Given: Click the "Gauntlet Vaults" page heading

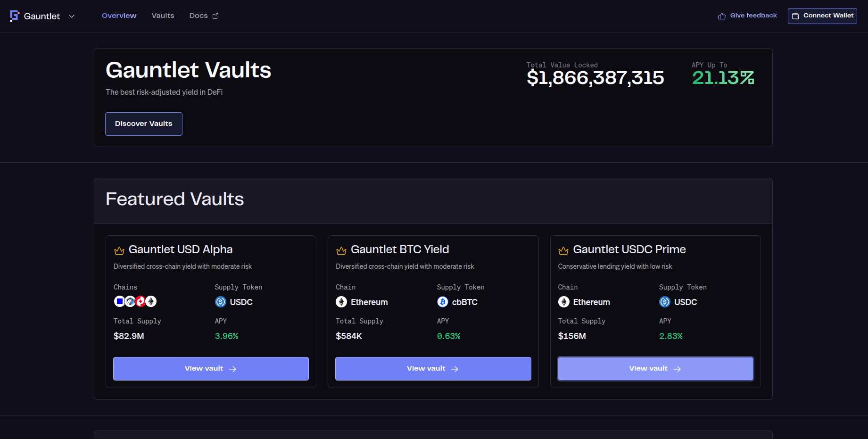Looking at the screenshot, I should 188,70.
